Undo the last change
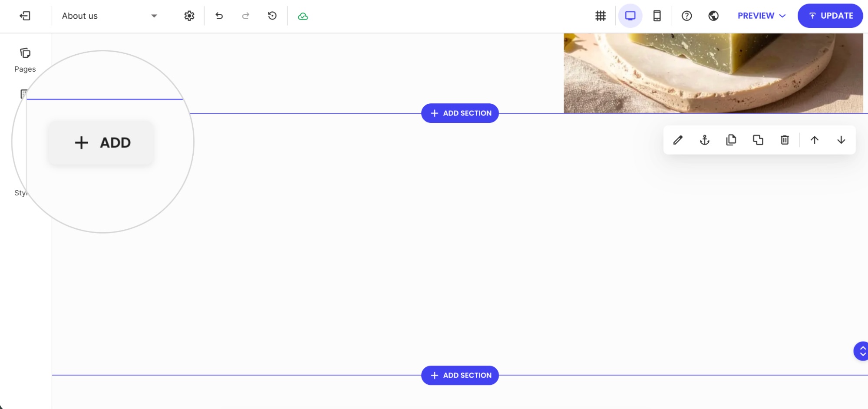Screen dimensions: 868x409 (x=219, y=16)
